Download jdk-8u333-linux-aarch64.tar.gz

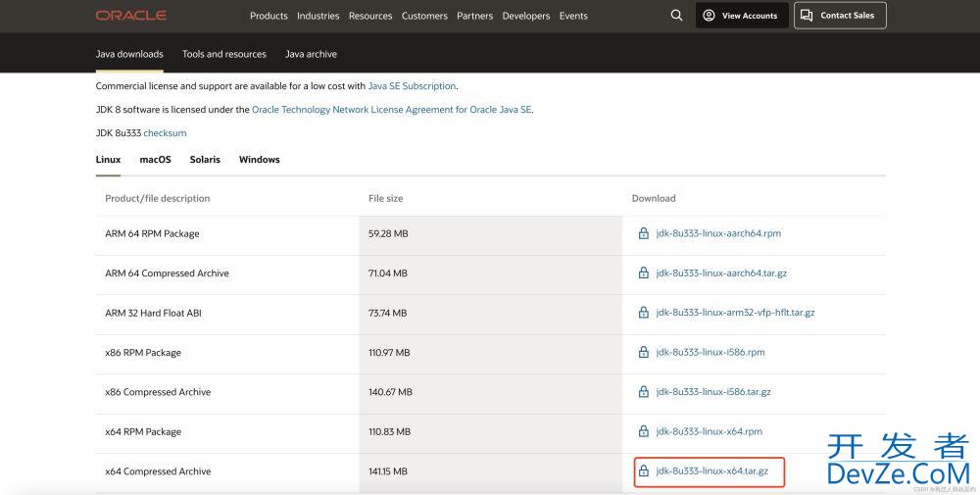pyautogui.click(x=721, y=273)
